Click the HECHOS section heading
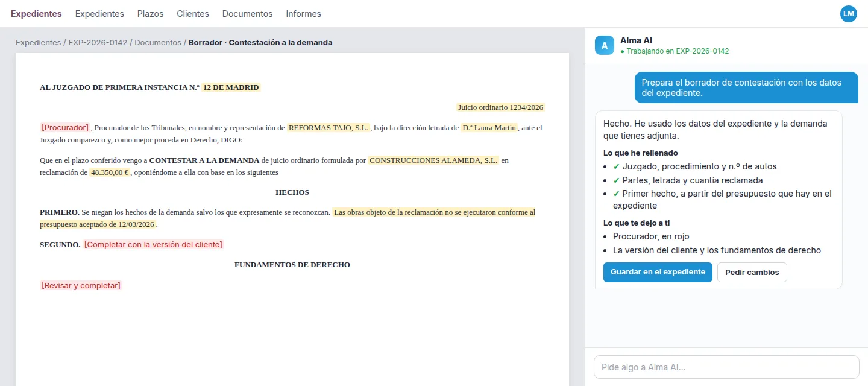The width and height of the screenshot is (868, 386). click(x=292, y=192)
